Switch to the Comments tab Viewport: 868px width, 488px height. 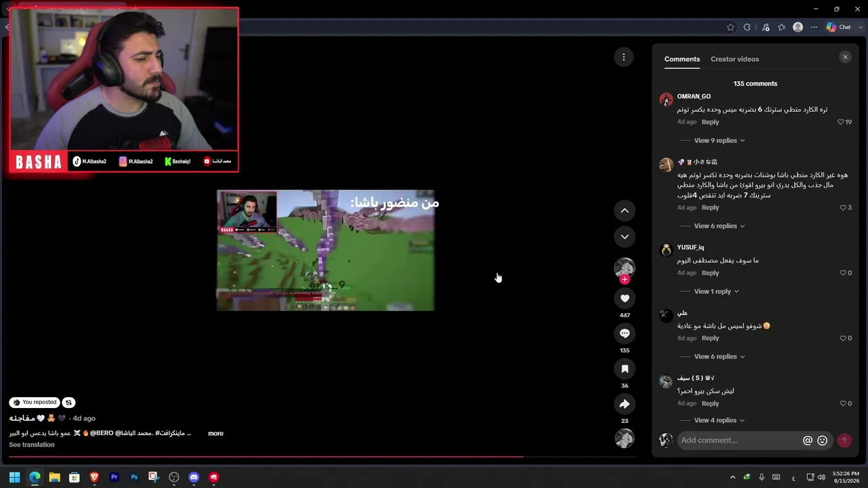point(682,59)
